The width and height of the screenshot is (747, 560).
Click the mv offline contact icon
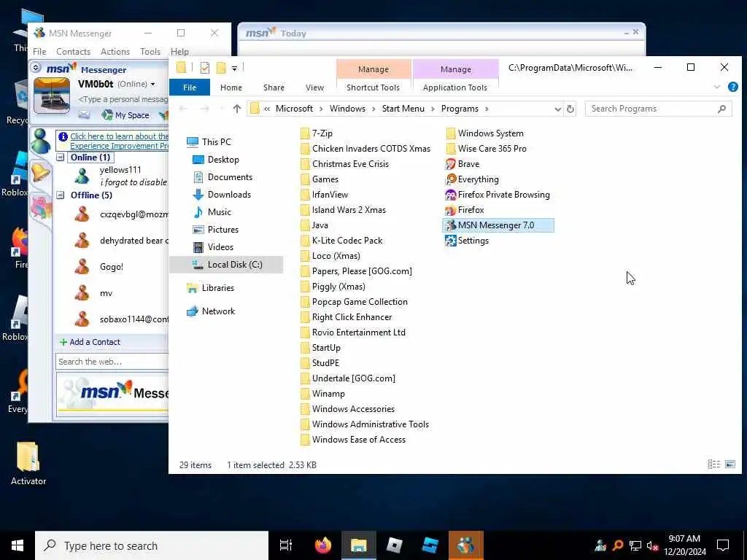click(x=82, y=293)
